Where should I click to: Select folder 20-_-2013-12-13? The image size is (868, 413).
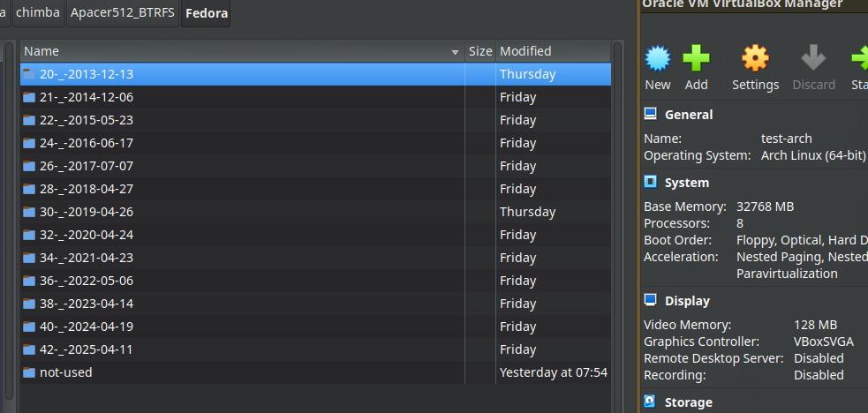[87, 74]
